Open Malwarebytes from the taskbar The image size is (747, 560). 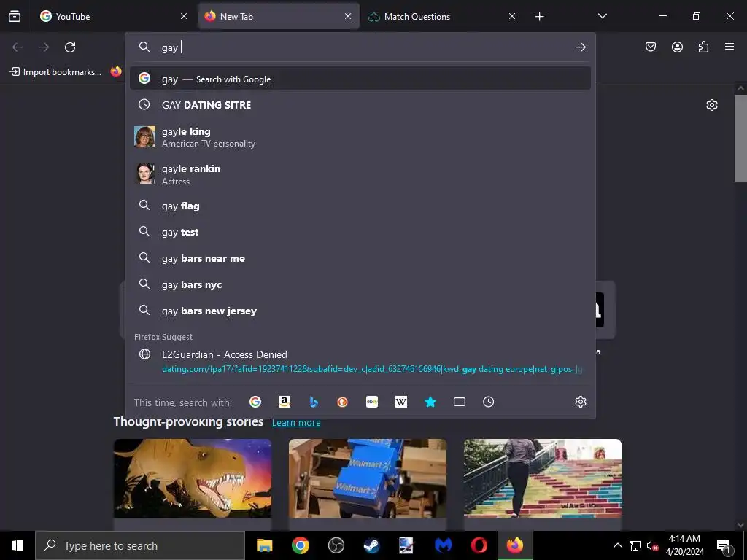(x=443, y=545)
